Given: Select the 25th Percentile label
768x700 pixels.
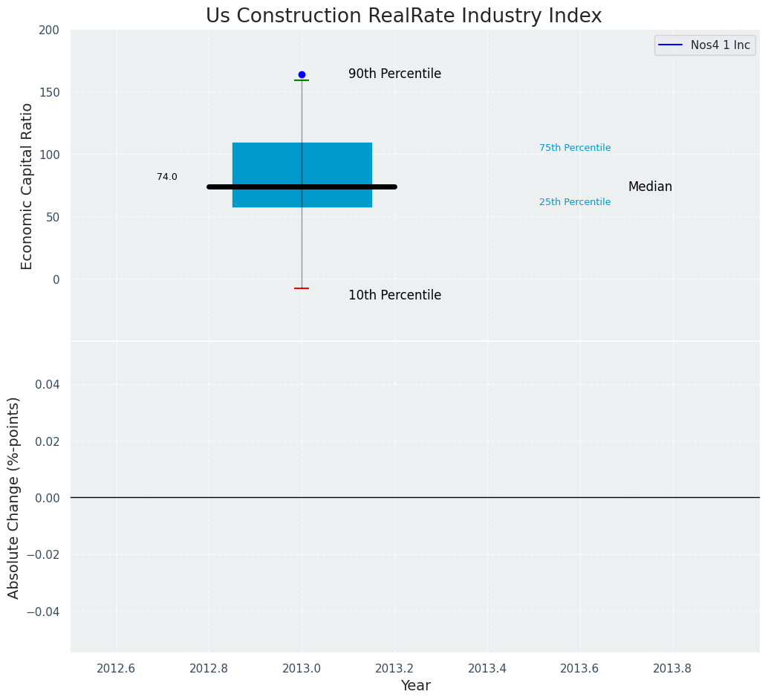Looking at the screenshot, I should point(575,202).
